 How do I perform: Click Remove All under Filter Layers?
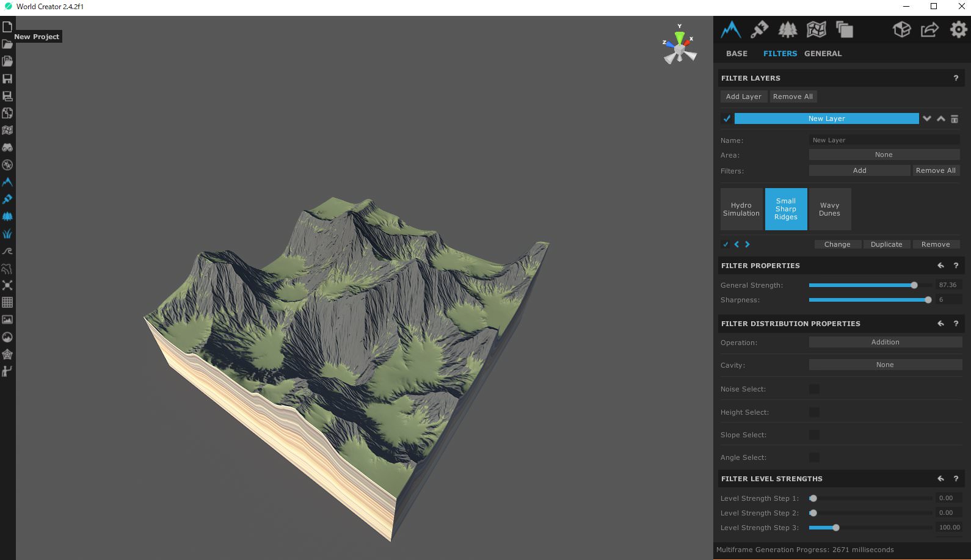pyautogui.click(x=793, y=96)
